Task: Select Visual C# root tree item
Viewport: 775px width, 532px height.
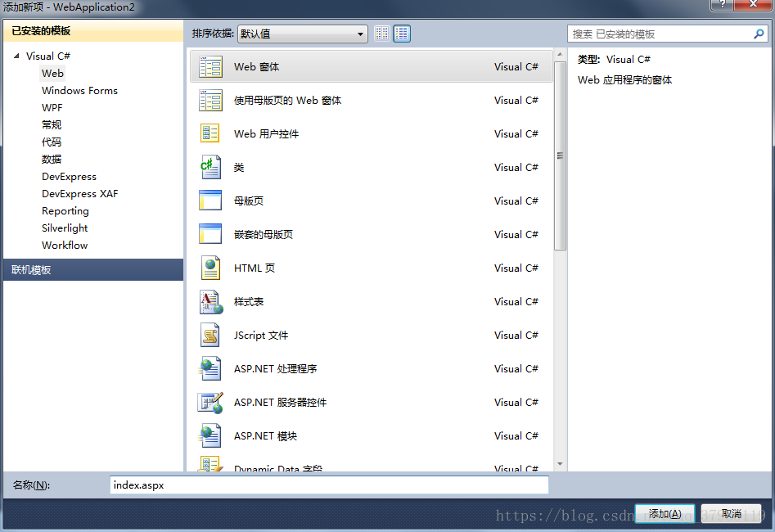Action: click(48, 56)
